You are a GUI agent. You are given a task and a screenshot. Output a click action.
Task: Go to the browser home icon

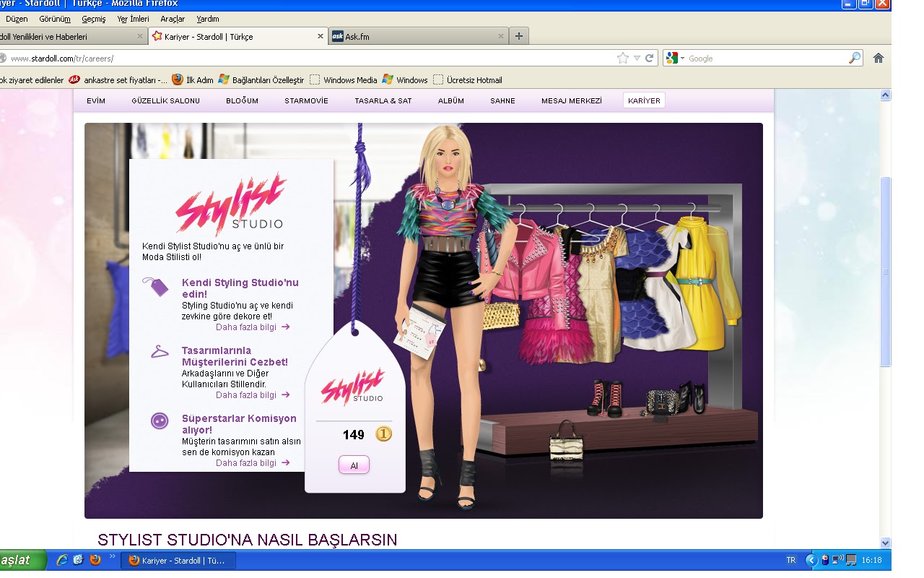pyautogui.click(x=879, y=59)
